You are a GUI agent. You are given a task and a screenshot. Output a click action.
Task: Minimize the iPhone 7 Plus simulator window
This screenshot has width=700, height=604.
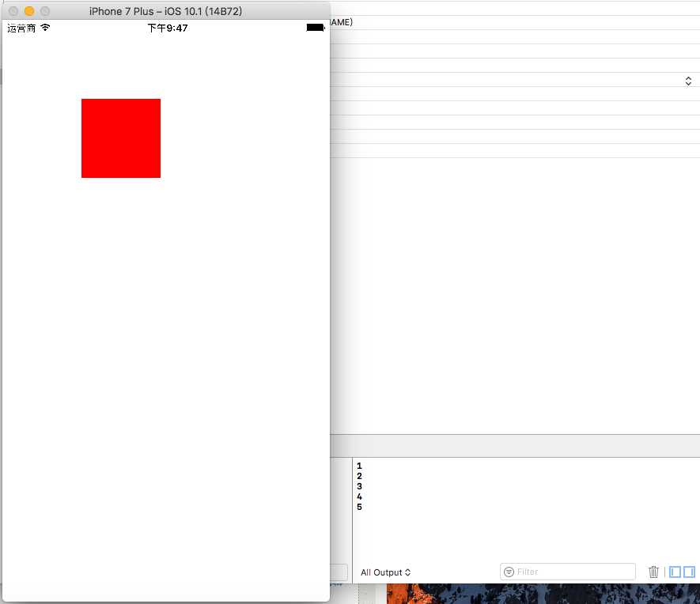click(x=29, y=11)
